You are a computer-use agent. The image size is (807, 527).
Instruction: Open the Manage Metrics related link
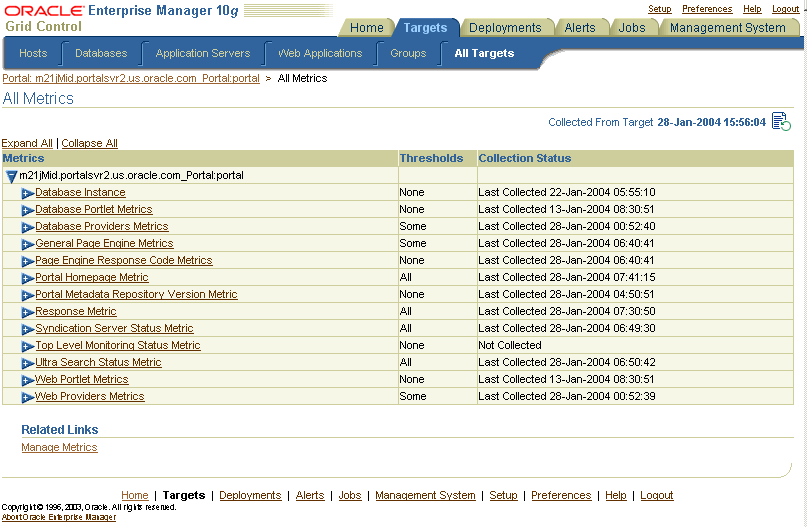(59, 447)
